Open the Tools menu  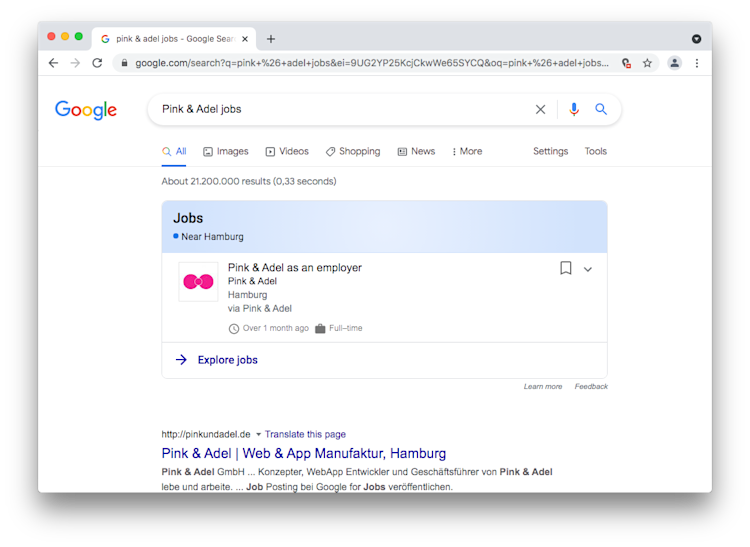[x=596, y=151]
